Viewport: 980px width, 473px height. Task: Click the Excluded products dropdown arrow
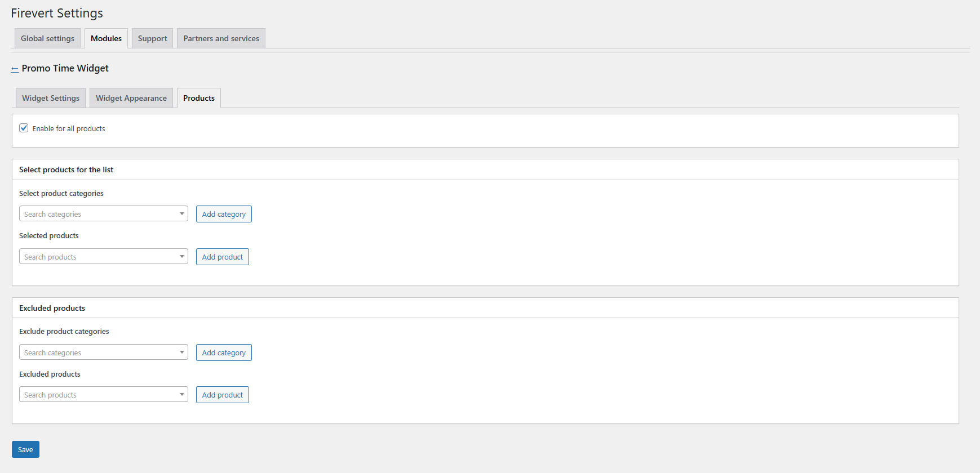point(181,395)
